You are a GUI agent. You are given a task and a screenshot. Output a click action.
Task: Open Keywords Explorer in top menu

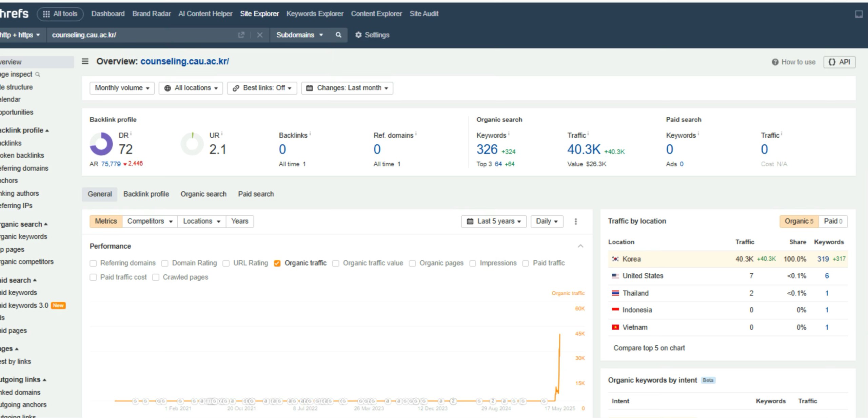coord(315,14)
